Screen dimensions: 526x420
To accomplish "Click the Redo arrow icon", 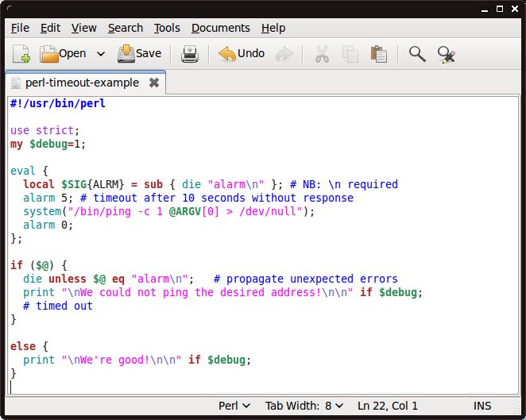I will click(x=284, y=54).
